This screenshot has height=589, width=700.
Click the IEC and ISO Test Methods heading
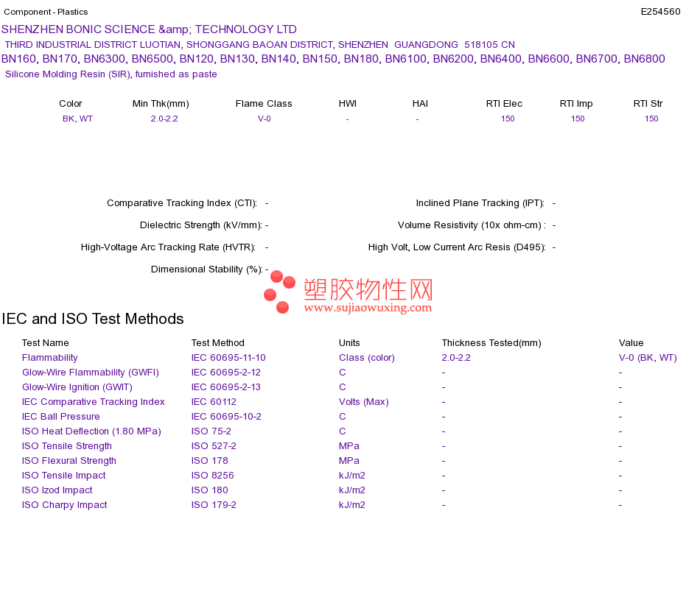coord(93,319)
